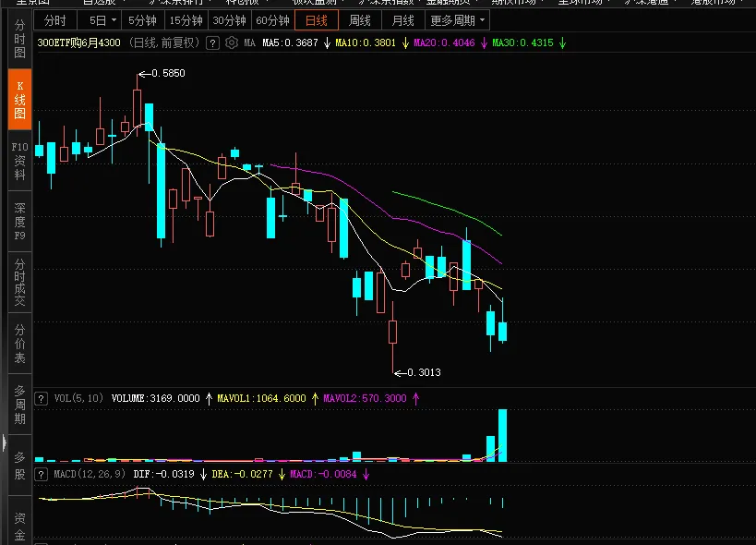This screenshot has height=545, width=756.
Task: Click DIF:-0.0319 value label
Action: click(x=163, y=474)
